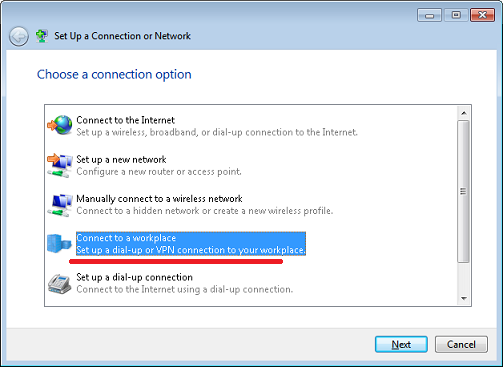The image size is (503, 367).
Task: Click the globe icon for Connect to the Internet
Action: coord(60,125)
